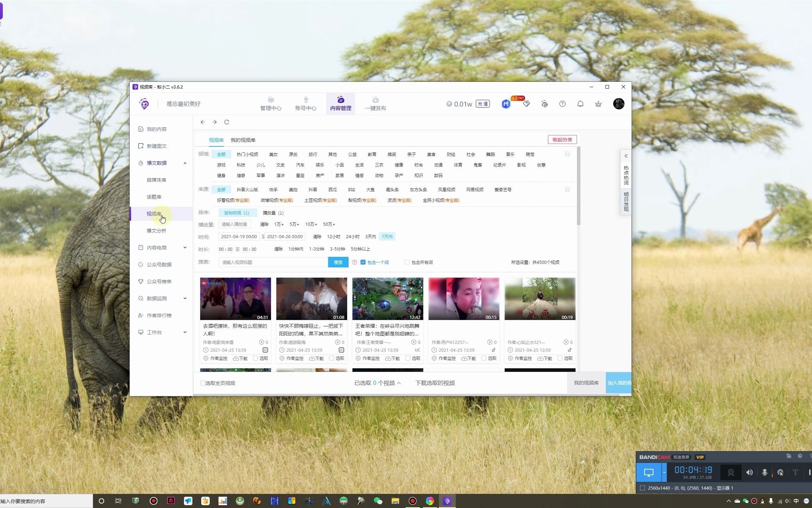Click the customer service headset icon
Screen dimensions: 812x508
coord(544,104)
